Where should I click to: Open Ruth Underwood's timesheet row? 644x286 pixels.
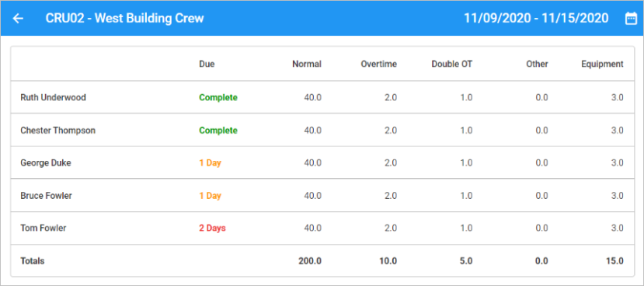point(322,97)
